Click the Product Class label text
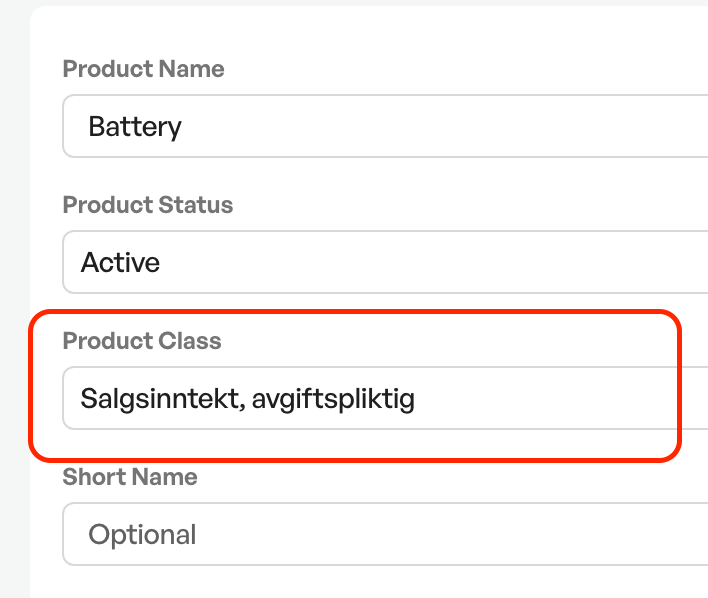 142,341
